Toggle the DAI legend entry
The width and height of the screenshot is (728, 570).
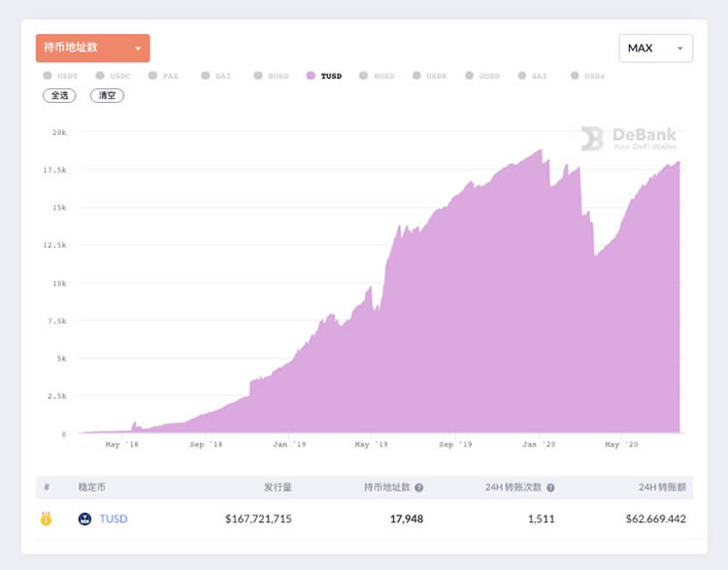(215, 76)
